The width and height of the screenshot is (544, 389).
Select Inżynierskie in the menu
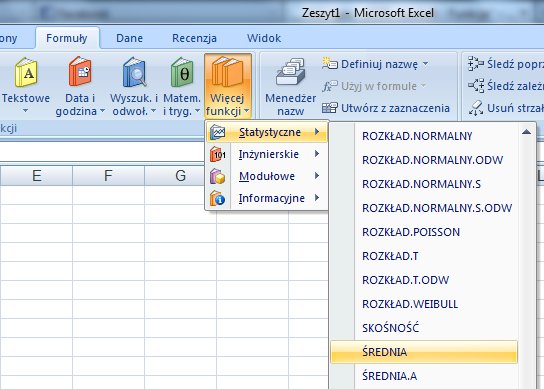pos(266,154)
